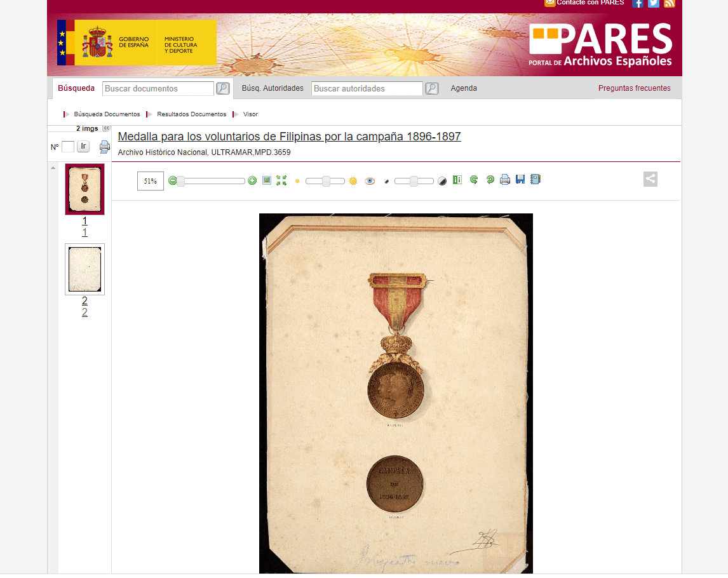The width and height of the screenshot is (728, 578).
Task: Open Preguntas frecuentes link
Action: 634,88
